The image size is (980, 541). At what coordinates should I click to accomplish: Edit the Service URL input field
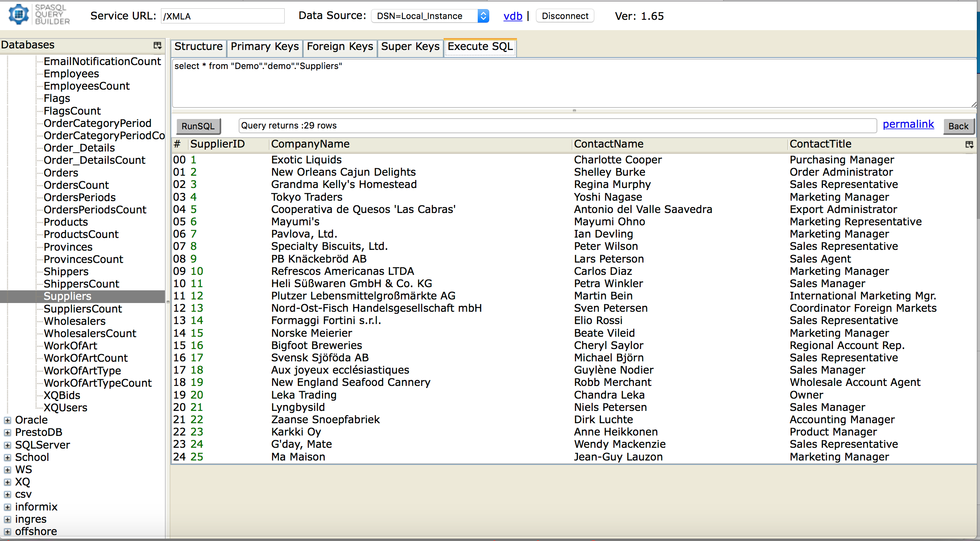coord(222,16)
